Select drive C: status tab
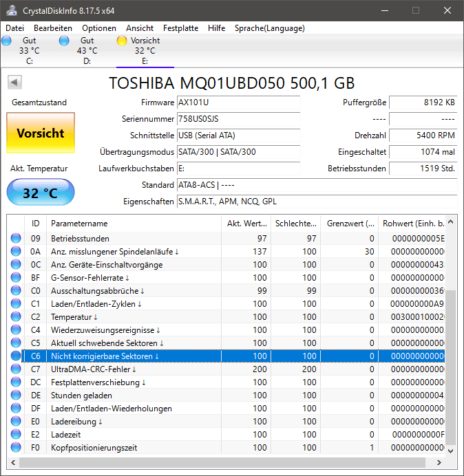The image size is (464, 476). 29,51
